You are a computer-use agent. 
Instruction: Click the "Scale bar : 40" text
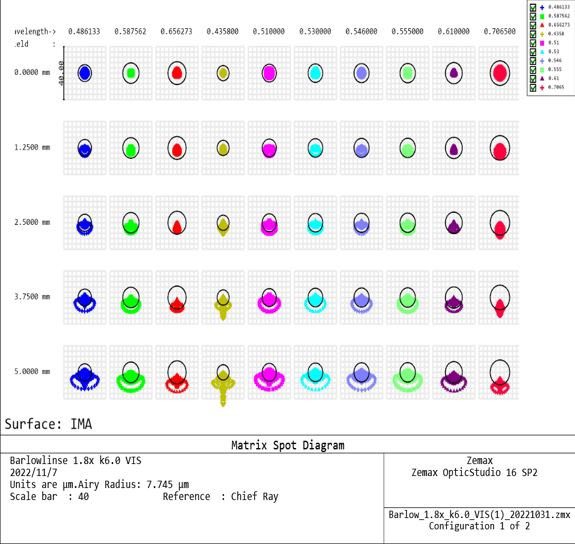coord(50,497)
